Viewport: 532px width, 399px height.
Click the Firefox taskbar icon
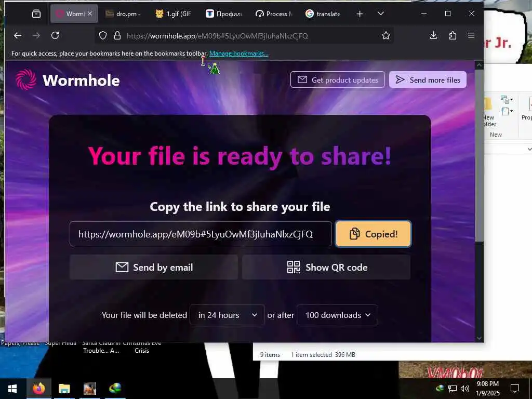[x=38, y=389]
